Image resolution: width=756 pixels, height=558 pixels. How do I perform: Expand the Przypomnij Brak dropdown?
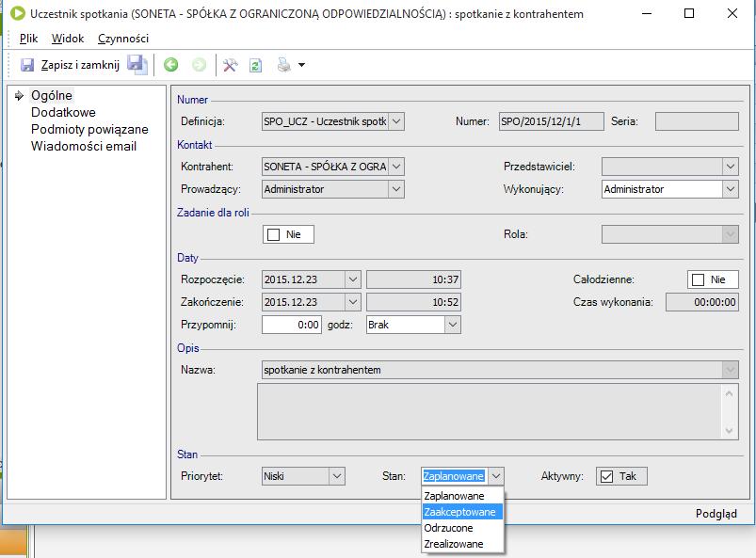coord(452,325)
